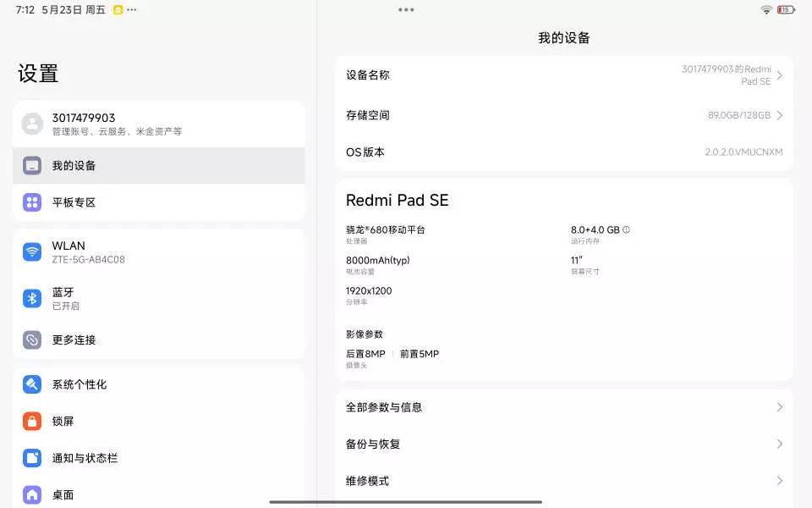Expand 全部参数与信息 chevron arrow
The width and height of the screenshot is (812, 508).
[x=779, y=407]
